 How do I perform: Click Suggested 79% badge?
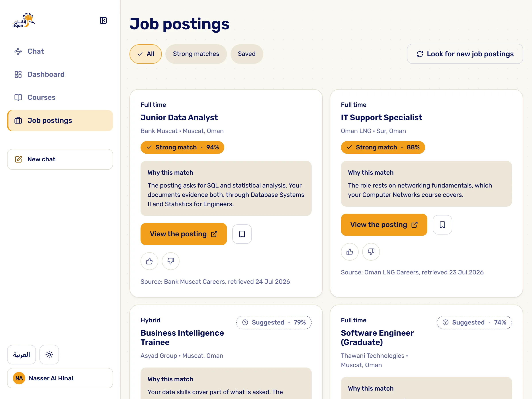(x=274, y=323)
